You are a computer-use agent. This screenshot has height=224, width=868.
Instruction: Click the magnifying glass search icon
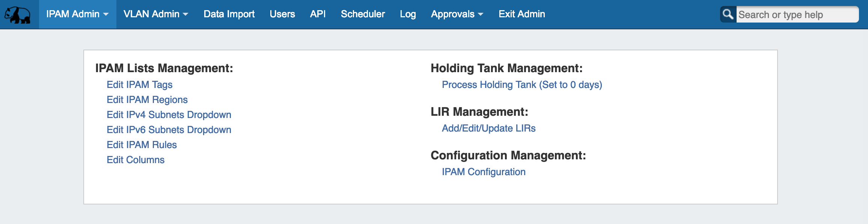click(728, 14)
